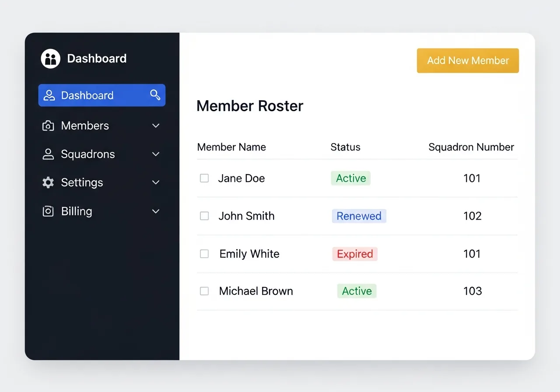Expand the Members menu chevron
Screen dimensions: 560x392
click(156, 126)
